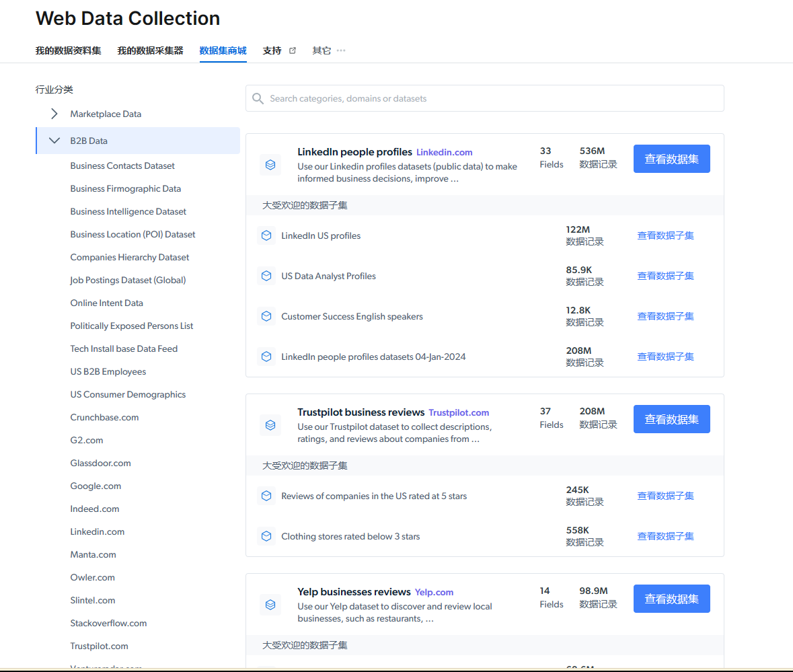Click the Trustpilot business reviews title
The width and height of the screenshot is (793, 672).
point(361,412)
